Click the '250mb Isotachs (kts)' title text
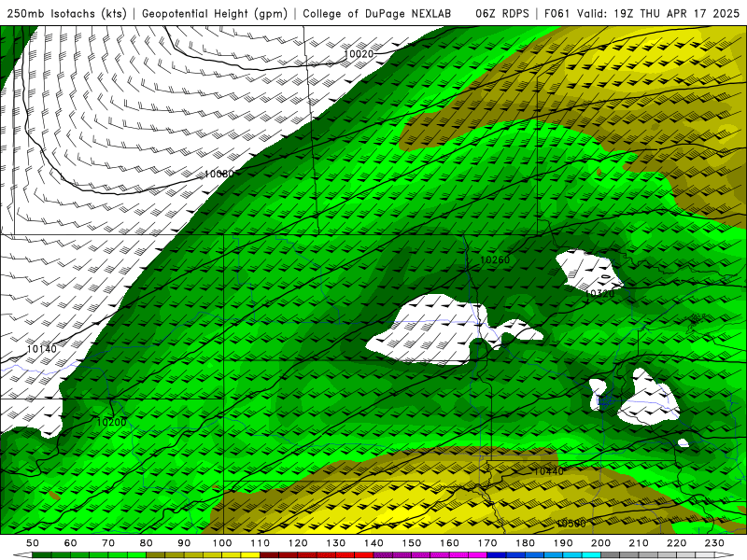The width and height of the screenshot is (747, 560). [66, 13]
